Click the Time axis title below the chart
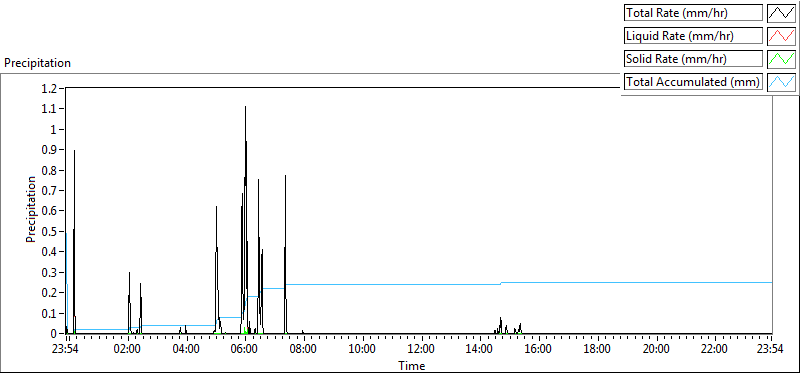The image size is (800, 373). point(411,365)
